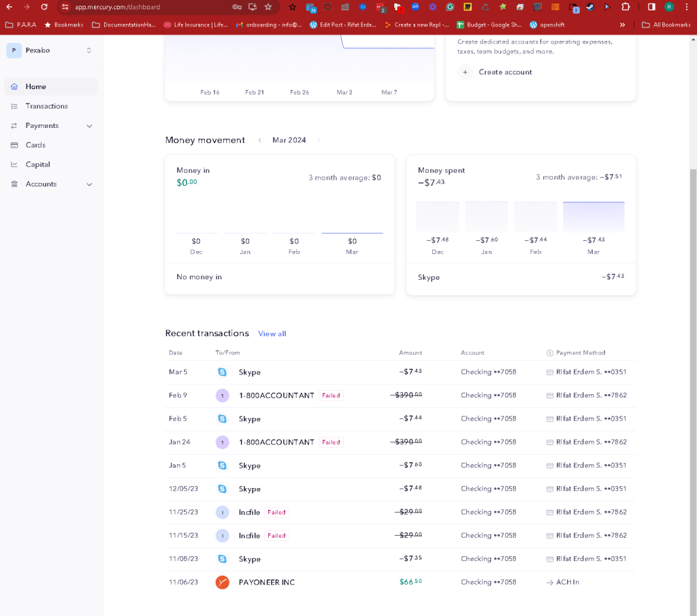Go to previous month in Money movement

tap(259, 140)
